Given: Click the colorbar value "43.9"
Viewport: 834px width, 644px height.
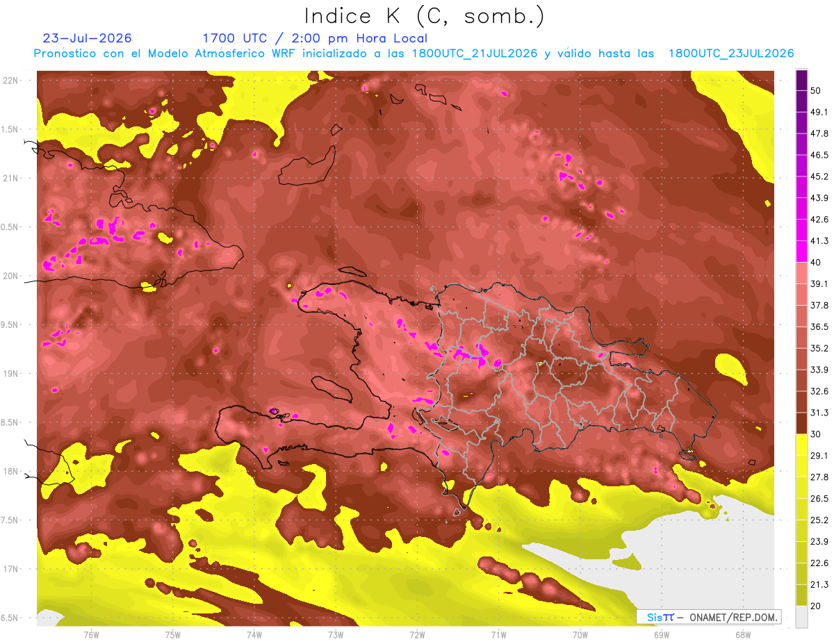Looking at the screenshot, I should pyautogui.click(x=819, y=198).
